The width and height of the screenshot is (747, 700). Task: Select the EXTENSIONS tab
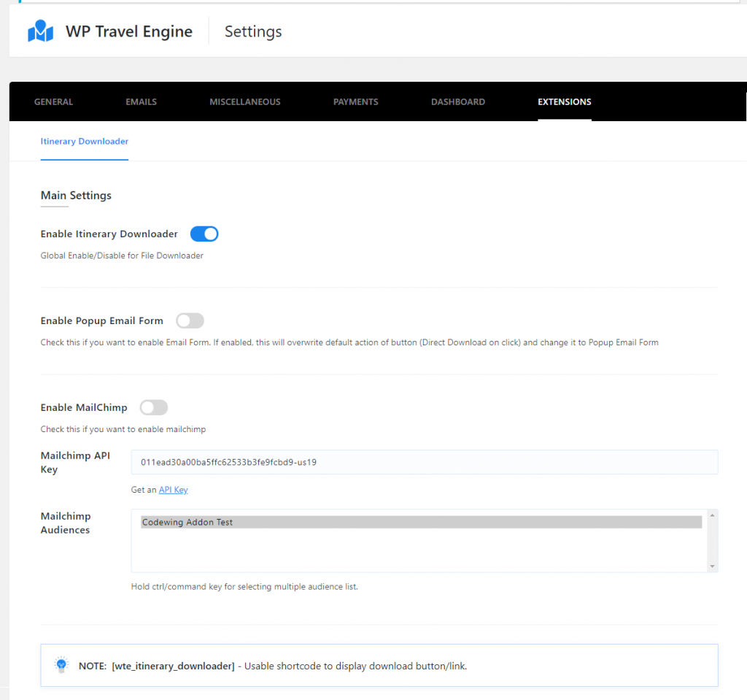coord(565,101)
